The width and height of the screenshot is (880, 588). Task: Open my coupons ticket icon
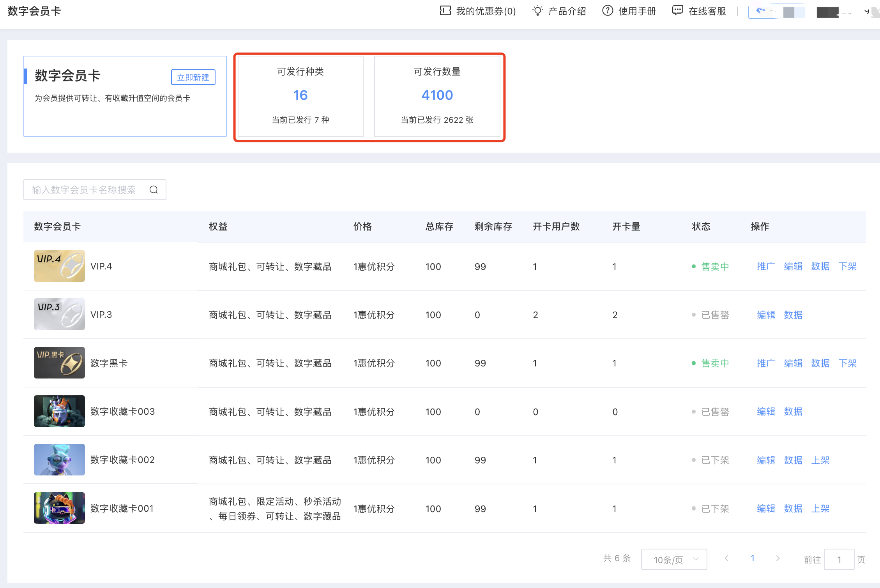(x=445, y=11)
